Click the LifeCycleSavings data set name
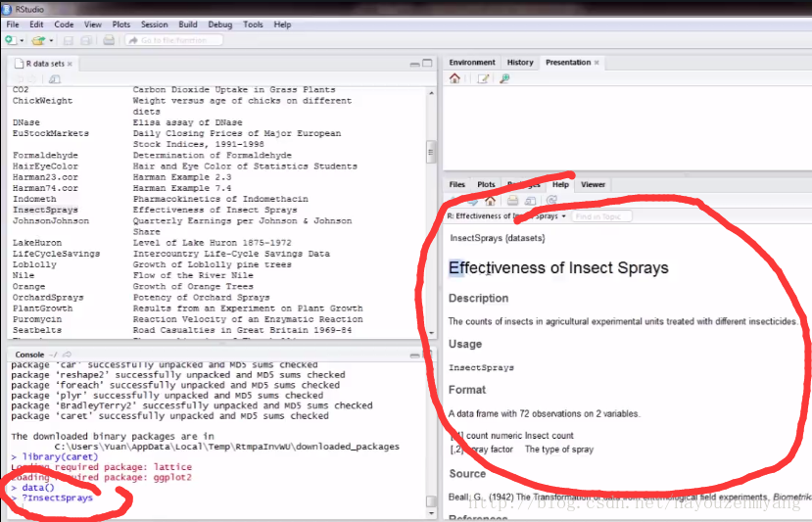Image resolution: width=812 pixels, height=522 pixels. pos(56,254)
